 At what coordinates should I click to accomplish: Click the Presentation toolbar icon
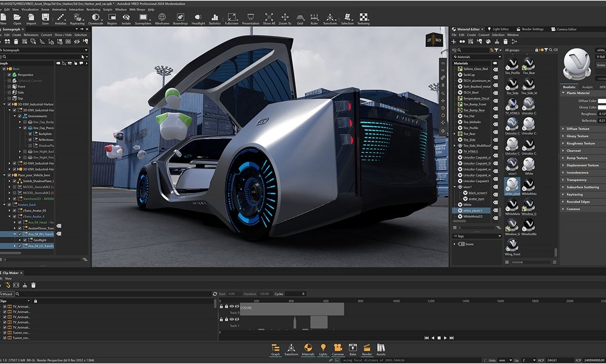(251, 18)
